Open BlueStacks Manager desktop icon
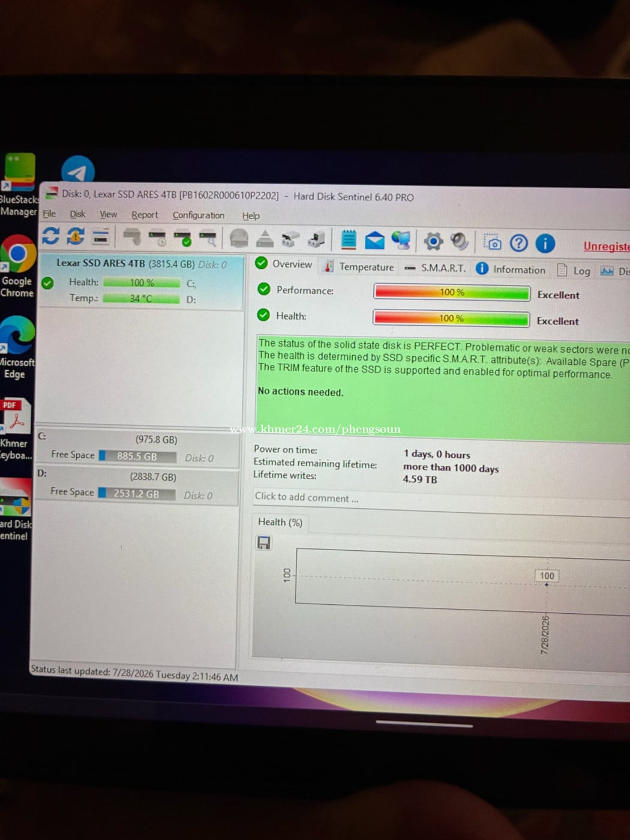 [18, 185]
